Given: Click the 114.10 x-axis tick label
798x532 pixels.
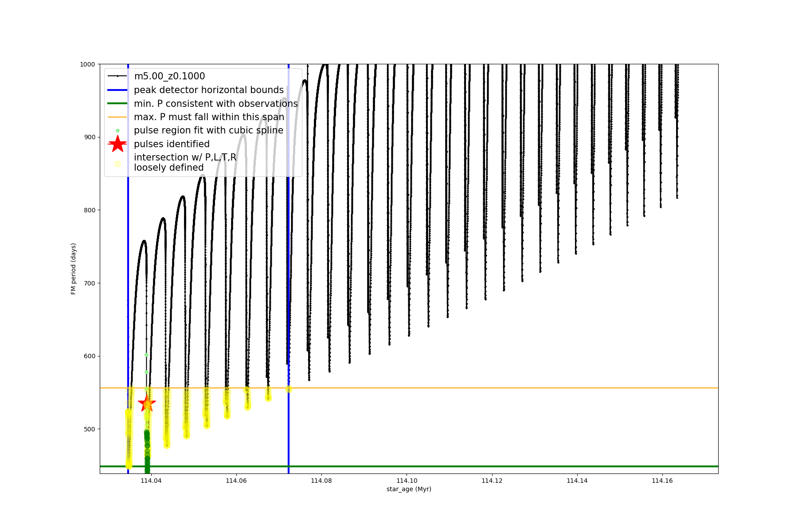Looking at the screenshot, I should 407,481.
